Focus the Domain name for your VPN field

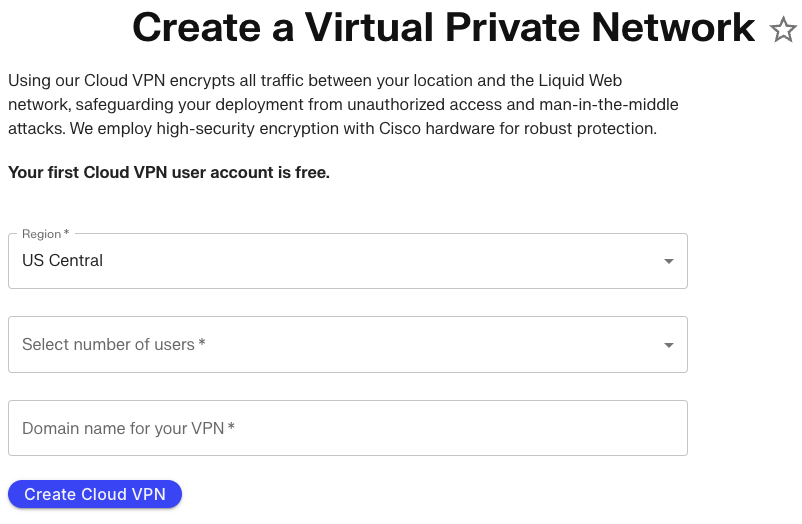pos(347,428)
